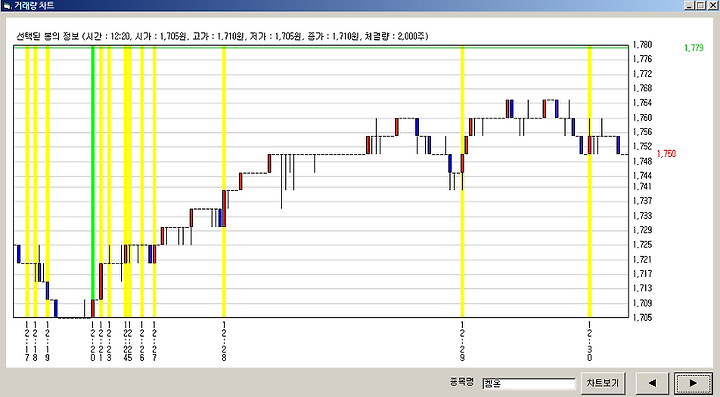Click the 1,780 price axis label
Screen dimensions: 720x397
642,45
